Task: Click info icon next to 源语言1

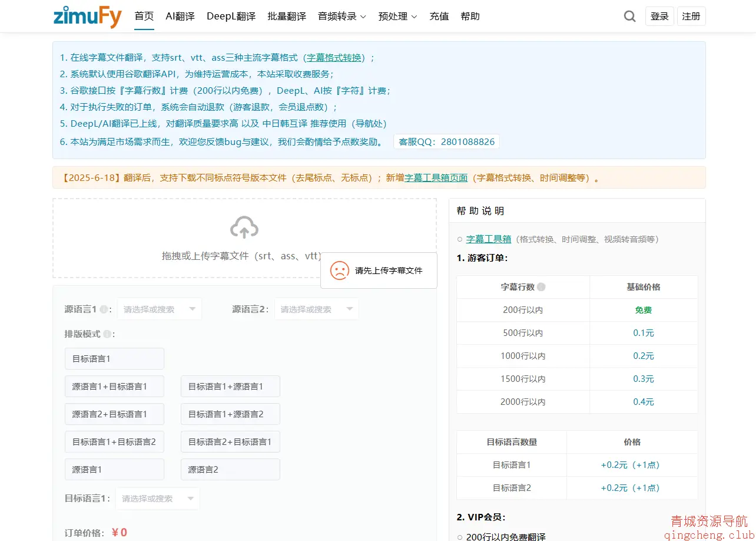Action: click(104, 309)
